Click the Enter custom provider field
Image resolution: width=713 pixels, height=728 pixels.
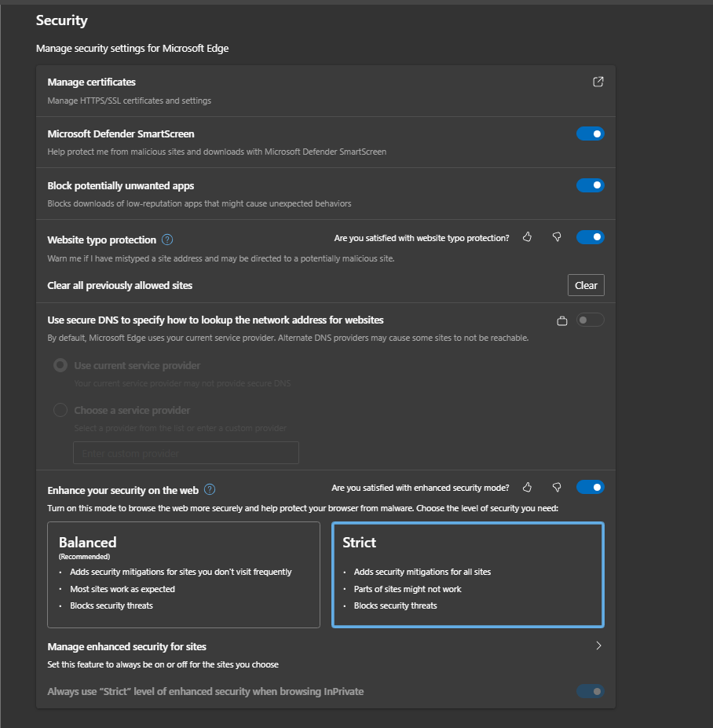tap(186, 452)
